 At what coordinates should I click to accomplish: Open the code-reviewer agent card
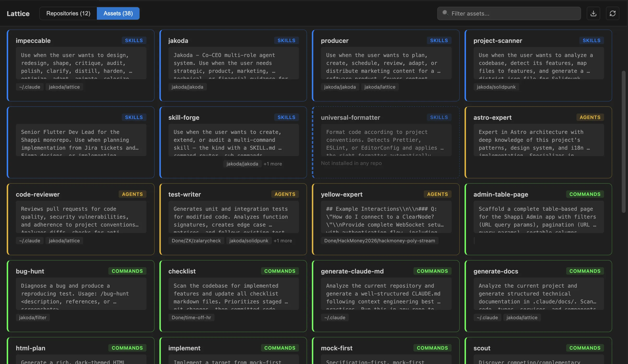pyautogui.click(x=81, y=219)
